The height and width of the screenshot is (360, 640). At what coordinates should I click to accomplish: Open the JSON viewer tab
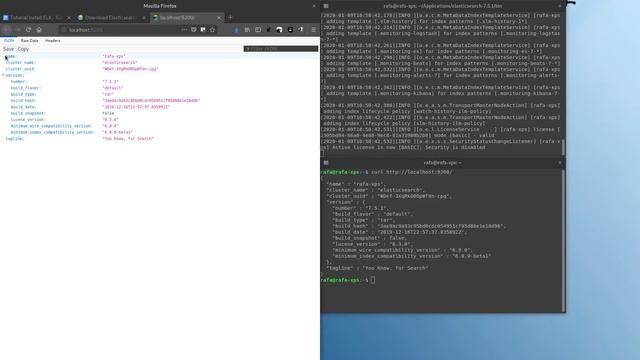[9, 41]
